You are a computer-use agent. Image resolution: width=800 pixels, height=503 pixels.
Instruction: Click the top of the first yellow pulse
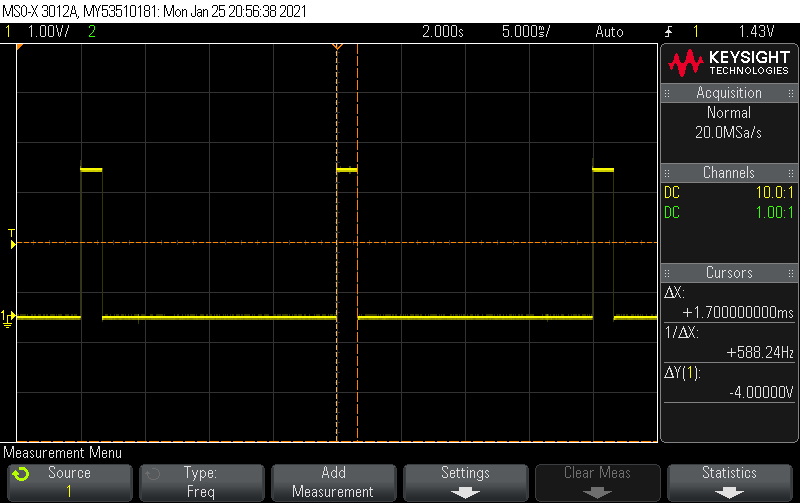(x=91, y=170)
